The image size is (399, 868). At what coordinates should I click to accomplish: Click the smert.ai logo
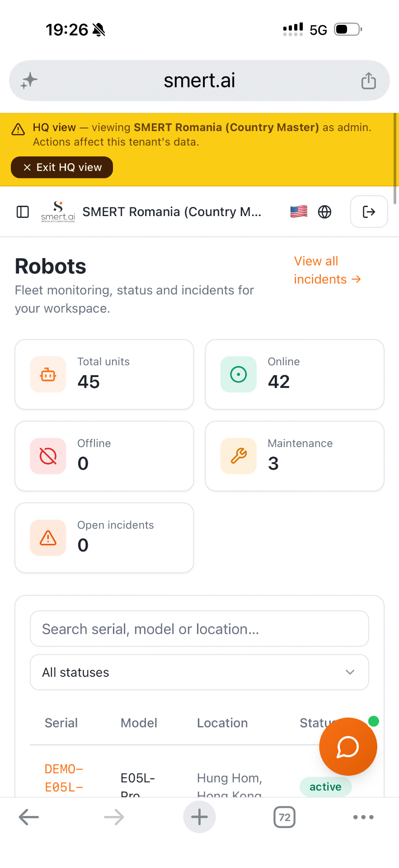click(x=58, y=212)
